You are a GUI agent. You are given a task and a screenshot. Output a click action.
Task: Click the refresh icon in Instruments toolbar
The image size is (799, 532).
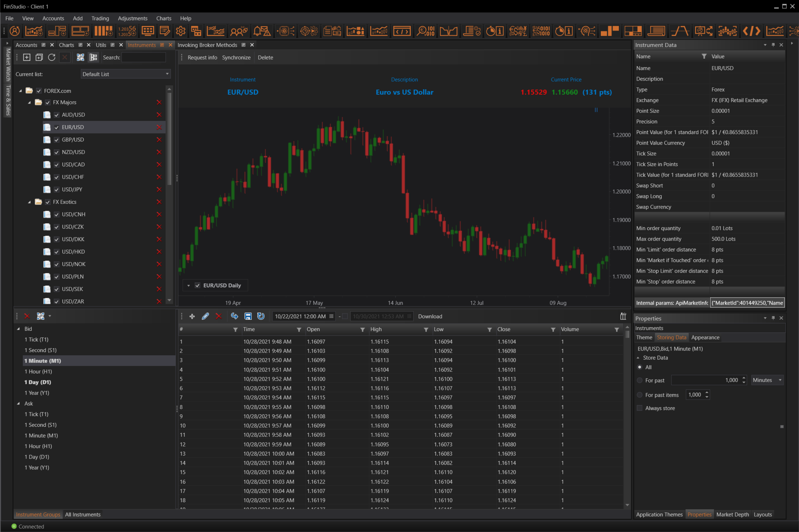52,57
